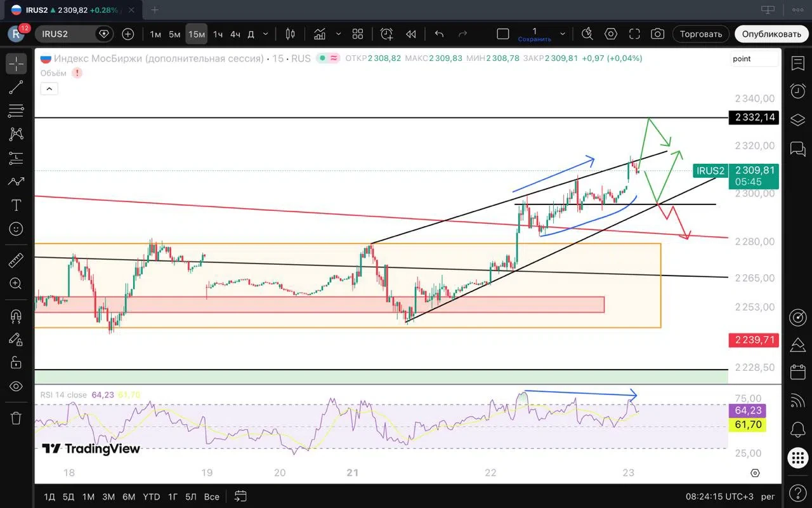This screenshot has height=508, width=812.
Task: Open the emoji and icons tool
Action: click(x=16, y=229)
